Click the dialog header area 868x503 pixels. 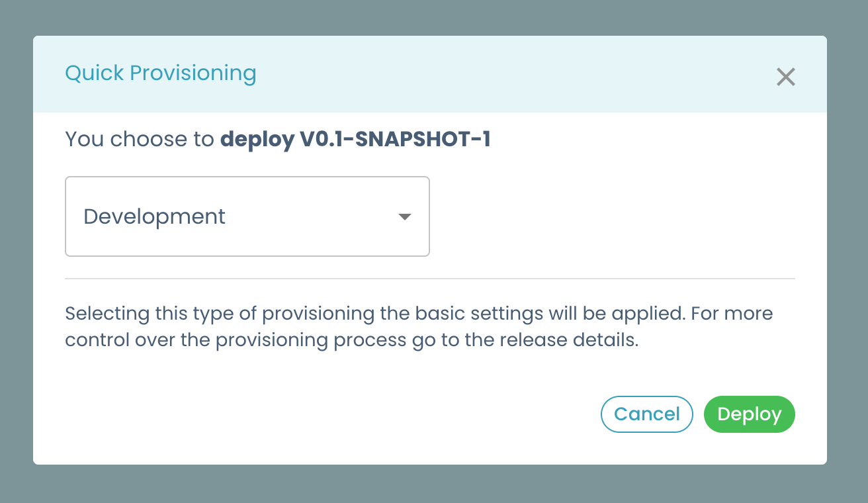(x=430, y=73)
